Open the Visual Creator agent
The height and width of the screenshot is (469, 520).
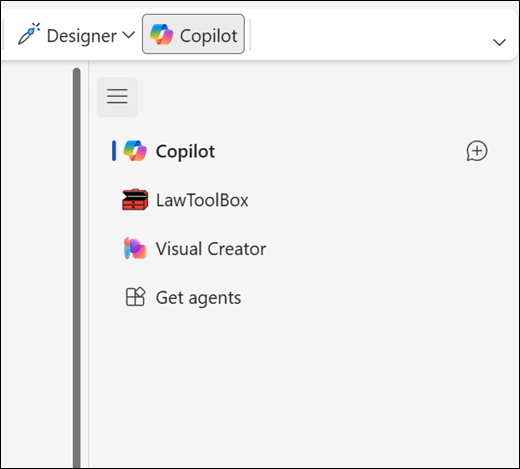pos(195,249)
